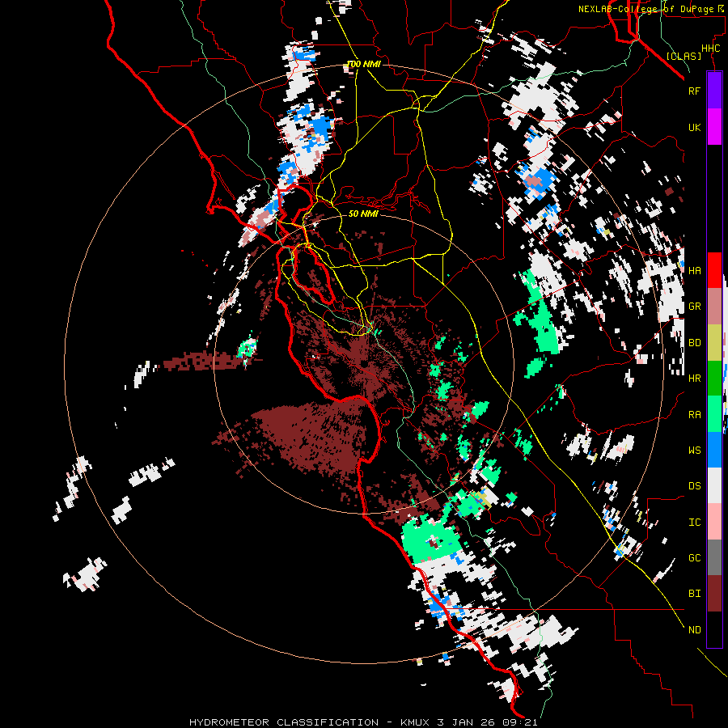Click the UK legend label text
The height and width of the screenshot is (728, 728).
click(694, 127)
